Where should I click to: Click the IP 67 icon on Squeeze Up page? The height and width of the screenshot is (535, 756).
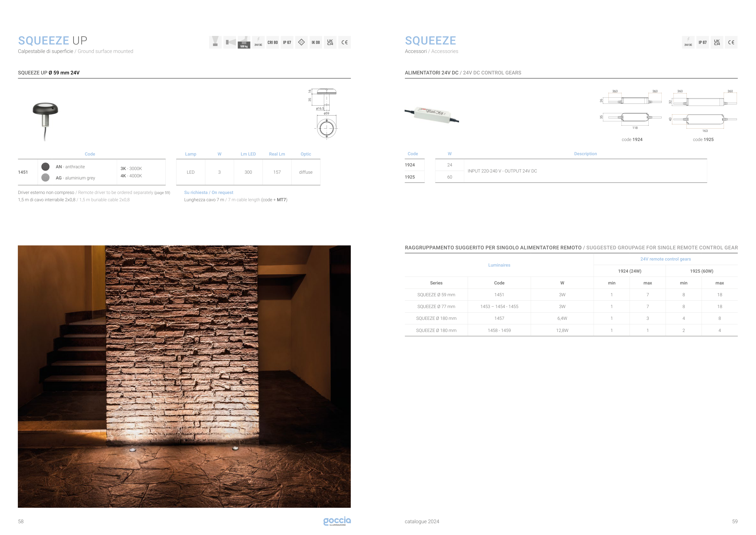click(287, 42)
